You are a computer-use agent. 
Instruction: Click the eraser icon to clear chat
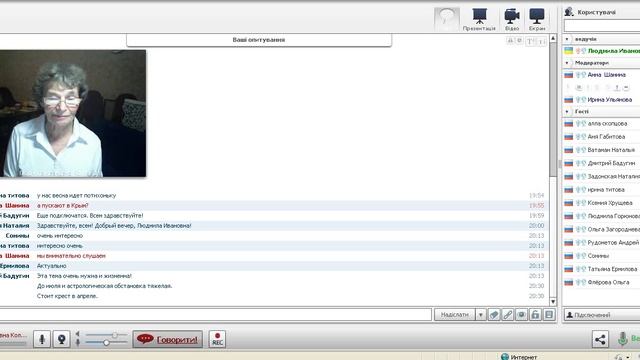pyautogui.click(x=494, y=315)
